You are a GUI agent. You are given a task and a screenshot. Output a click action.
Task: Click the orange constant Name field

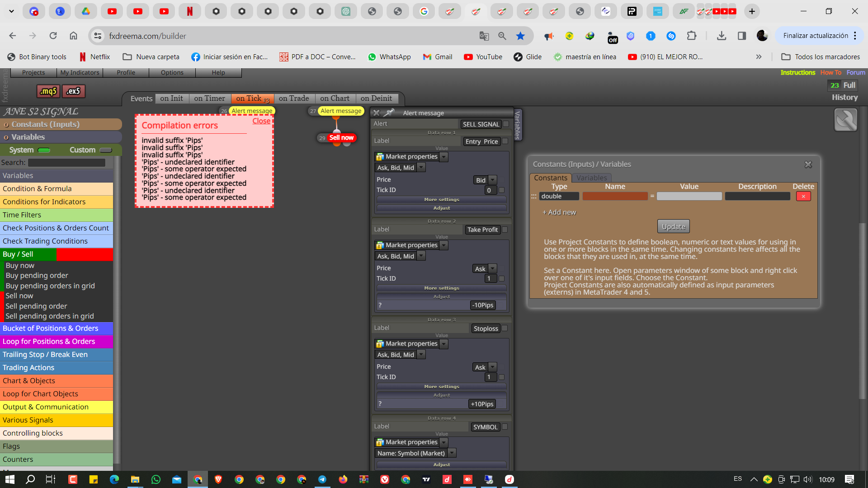pyautogui.click(x=615, y=196)
